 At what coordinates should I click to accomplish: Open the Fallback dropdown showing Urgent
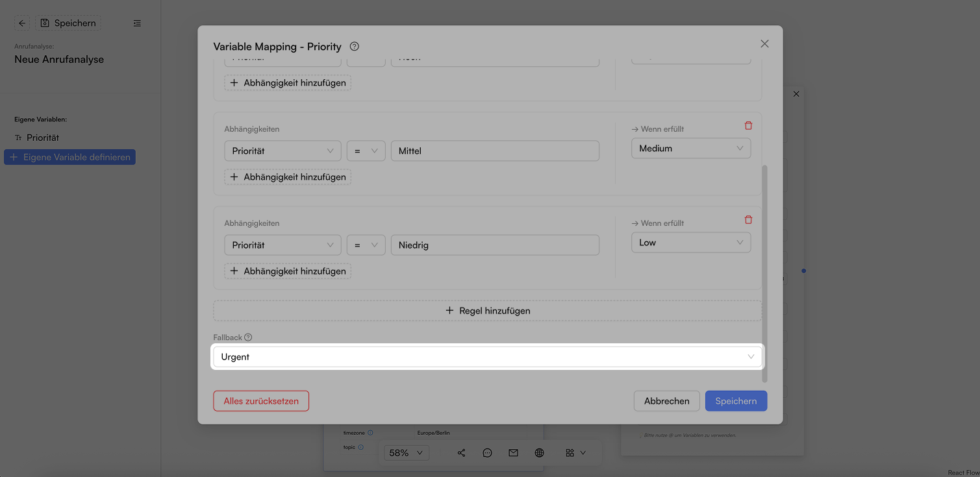click(487, 357)
